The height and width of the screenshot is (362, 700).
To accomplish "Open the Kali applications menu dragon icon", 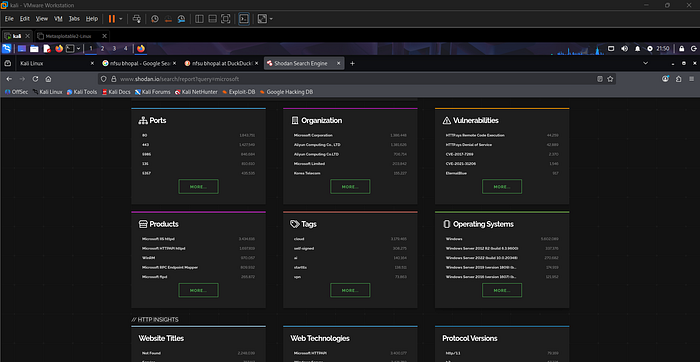I will click(7, 49).
